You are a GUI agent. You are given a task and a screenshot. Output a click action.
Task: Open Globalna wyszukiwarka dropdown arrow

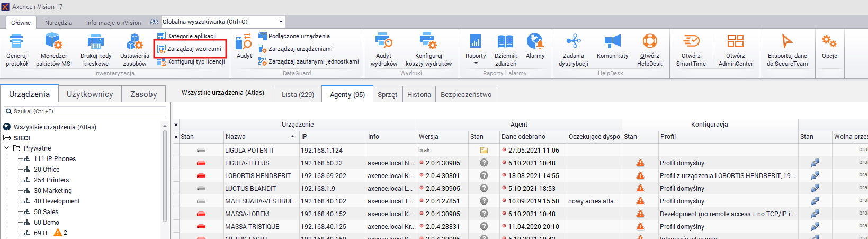[281, 22]
